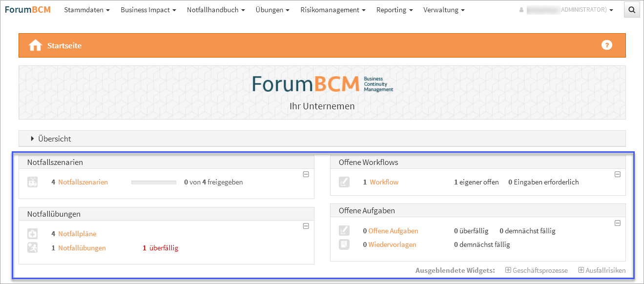644x284 pixels.
Task: Open the Offene Aufgaben link
Action: [393, 231]
